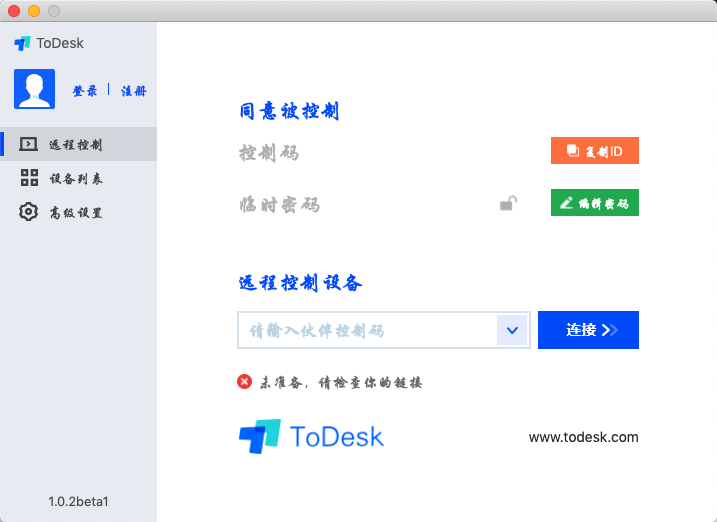Click the large ToDesk logo at bottom

point(311,437)
